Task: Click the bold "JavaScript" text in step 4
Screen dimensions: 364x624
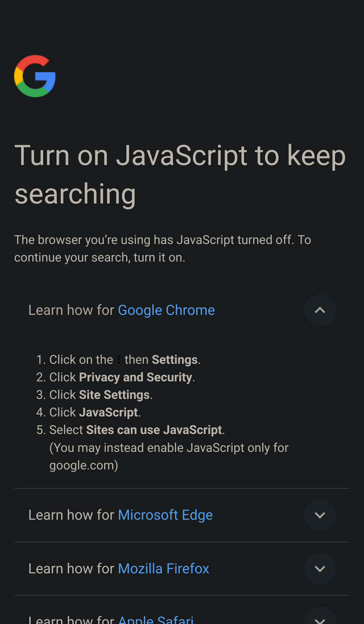Action: 109,412
